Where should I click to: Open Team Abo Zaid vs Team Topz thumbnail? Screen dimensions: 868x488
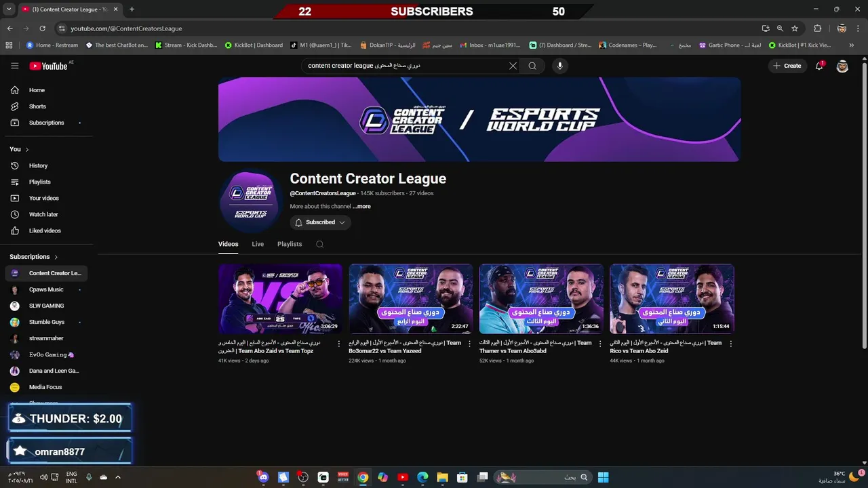click(280, 299)
